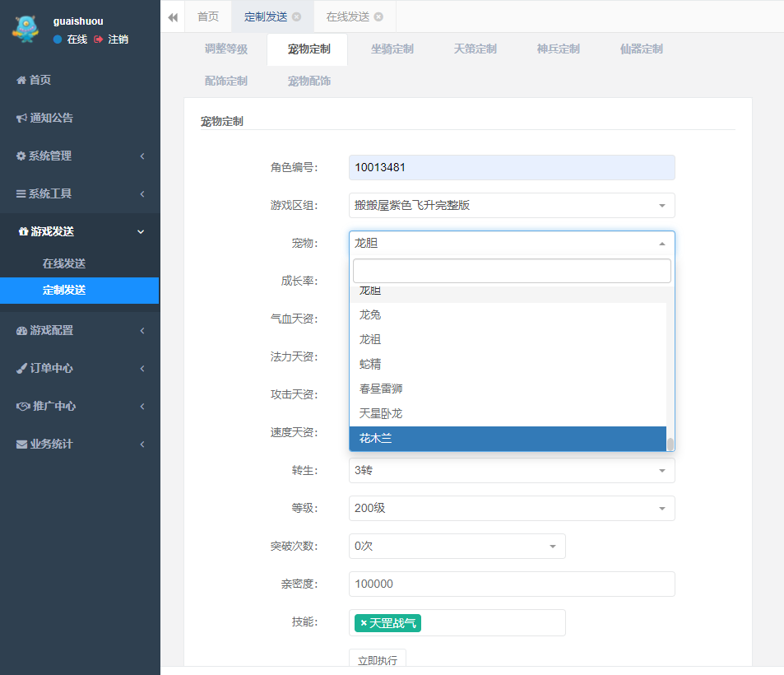Open the 突破次数 dropdown

(x=457, y=547)
